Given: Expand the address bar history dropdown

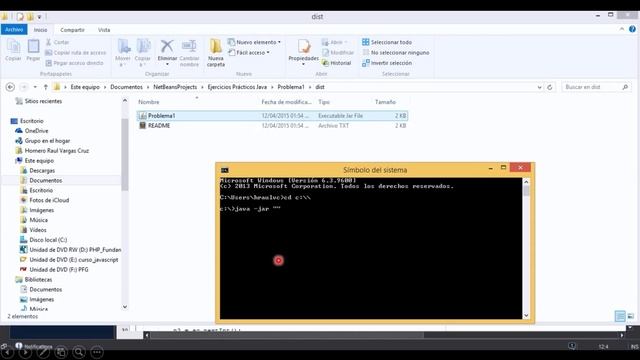Looking at the screenshot, I should click(539, 87).
